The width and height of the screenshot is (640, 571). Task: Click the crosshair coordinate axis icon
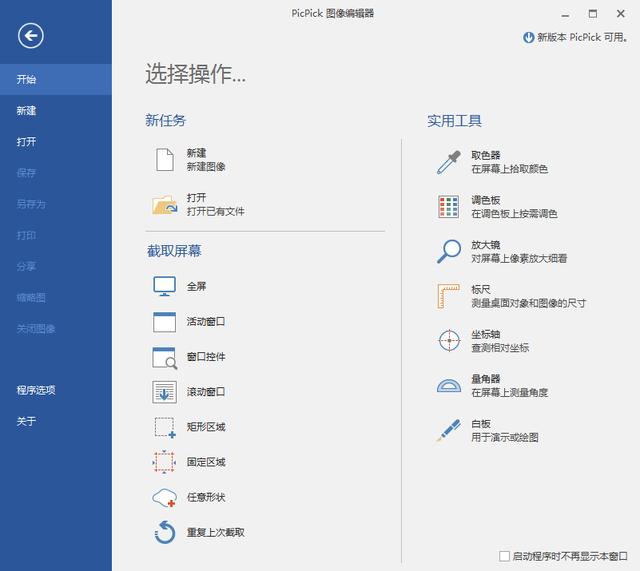[449, 340]
